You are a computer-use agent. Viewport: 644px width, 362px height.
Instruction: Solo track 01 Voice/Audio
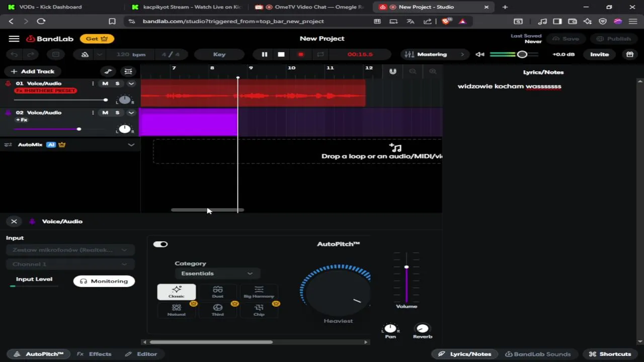pyautogui.click(x=117, y=83)
